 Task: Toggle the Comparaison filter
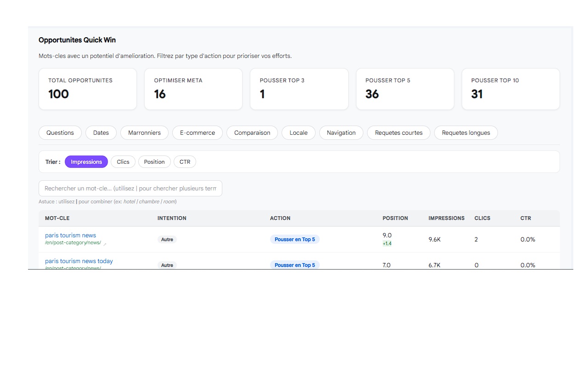[x=252, y=132]
